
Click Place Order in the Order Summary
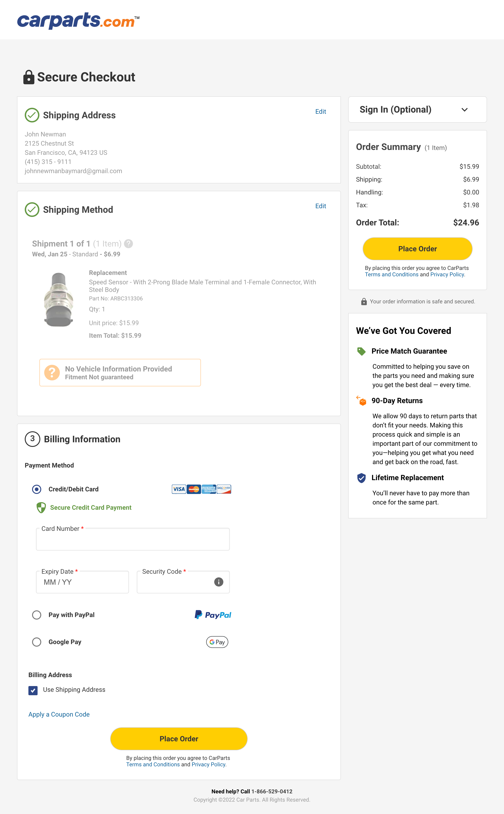(417, 249)
